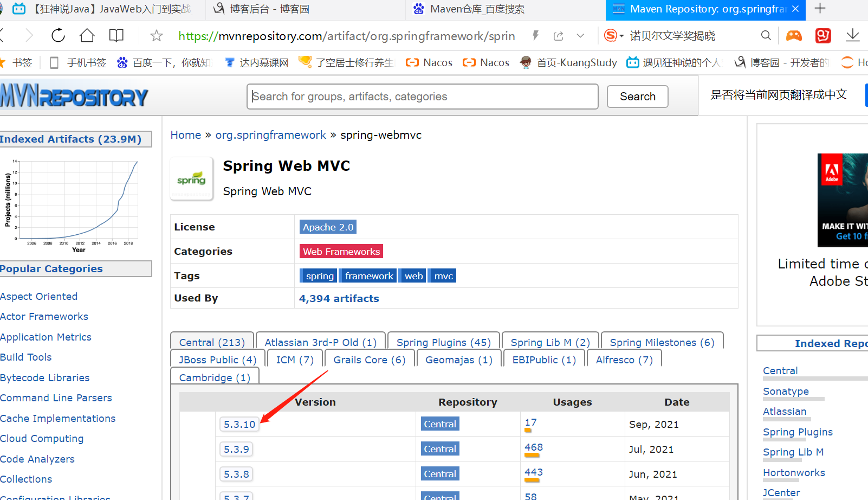Viewport: 868px width, 500px height.
Task: Click the framework tag
Action: (x=369, y=276)
